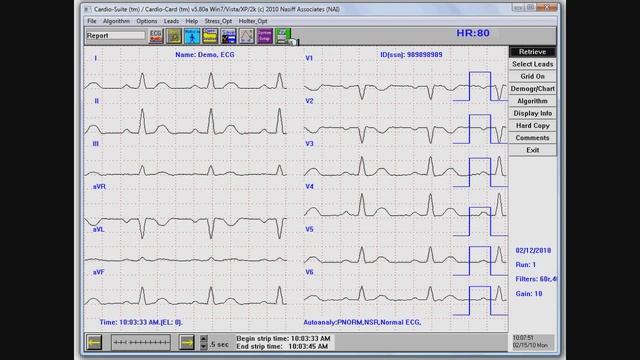Viewport: 640px width, 360px height.
Task: Open the Options menu
Action: pos(147,21)
